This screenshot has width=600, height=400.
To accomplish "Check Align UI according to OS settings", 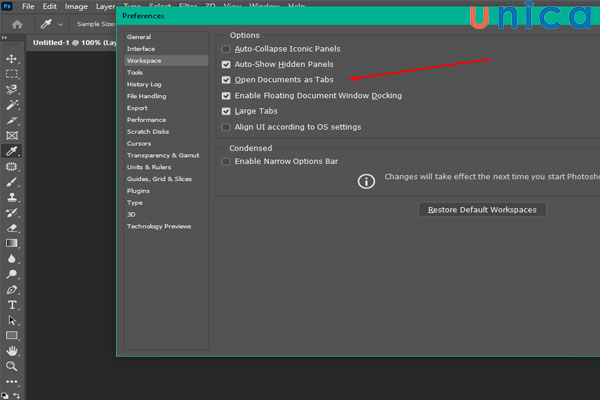I will (x=226, y=127).
